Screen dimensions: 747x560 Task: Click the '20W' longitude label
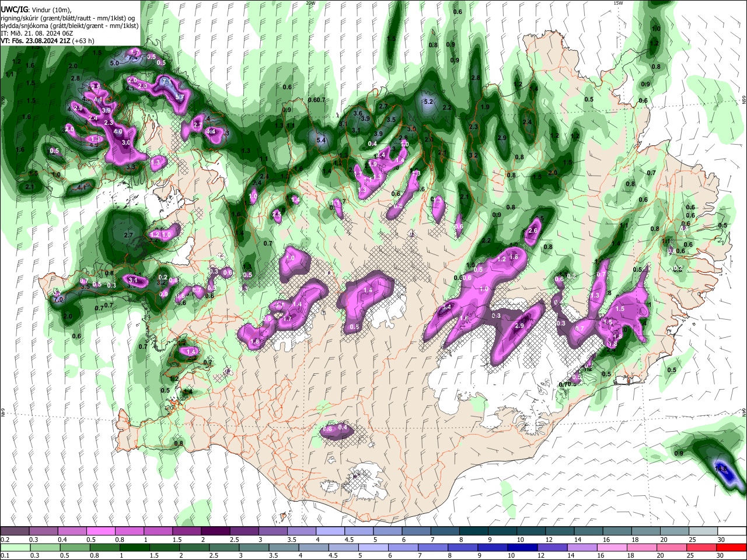[310, 3]
